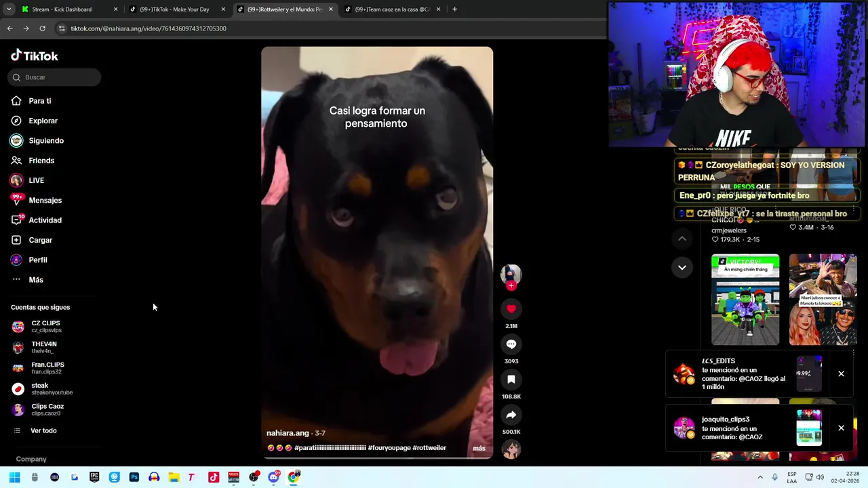Open Explorar in the sidebar
This screenshot has height=488, width=868.
43,121
